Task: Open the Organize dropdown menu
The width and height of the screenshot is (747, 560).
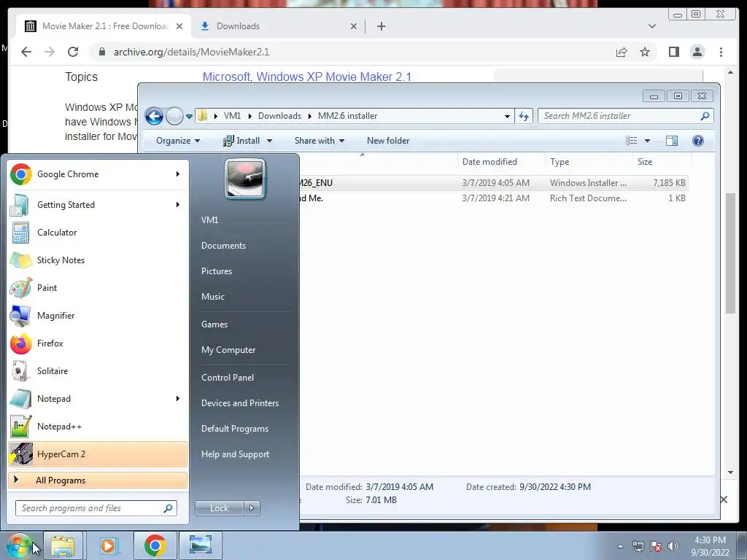Action: [x=178, y=141]
